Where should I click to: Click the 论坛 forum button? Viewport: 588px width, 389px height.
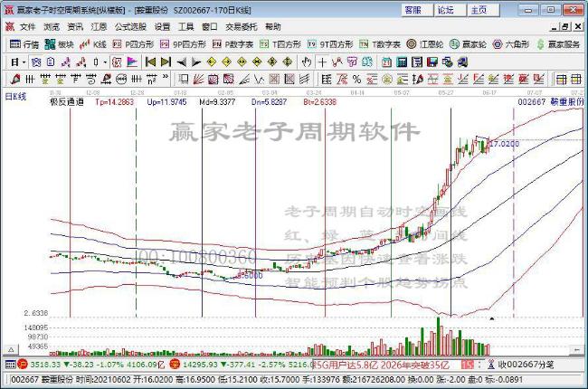450,10
